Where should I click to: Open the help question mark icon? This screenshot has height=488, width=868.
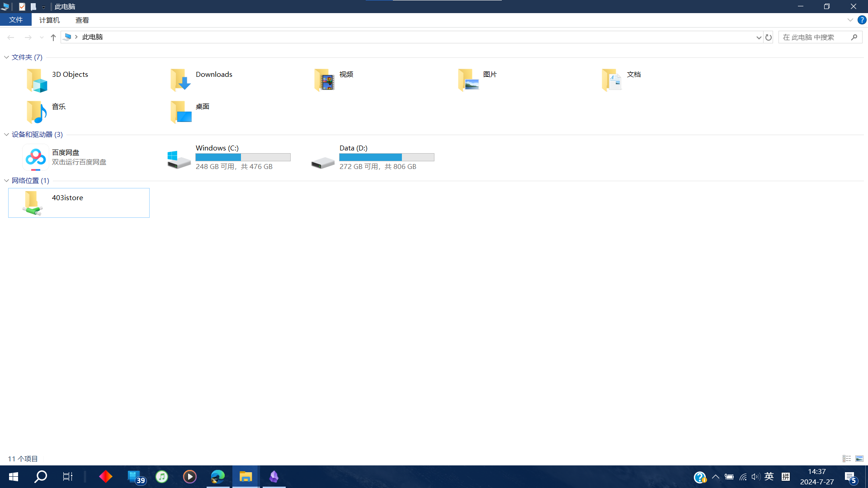pos(862,20)
